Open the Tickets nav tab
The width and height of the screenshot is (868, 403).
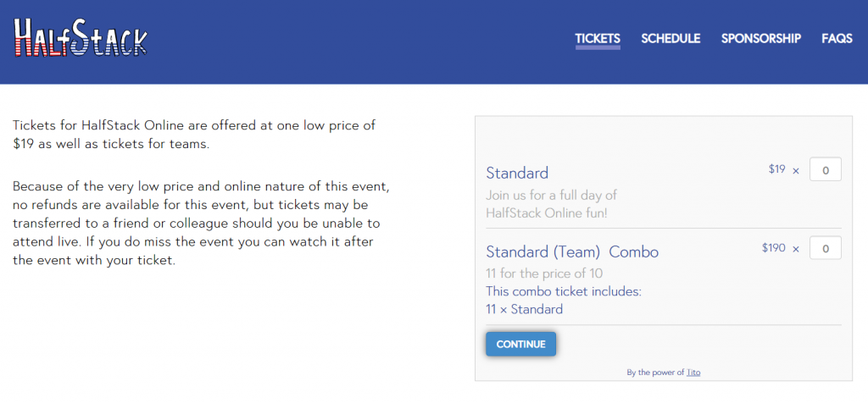point(598,39)
